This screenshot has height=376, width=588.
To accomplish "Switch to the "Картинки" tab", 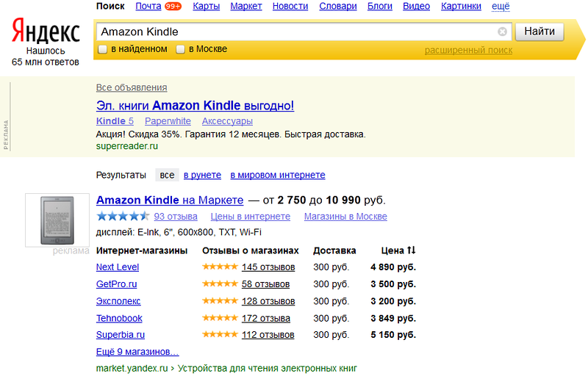I will [461, 7].
